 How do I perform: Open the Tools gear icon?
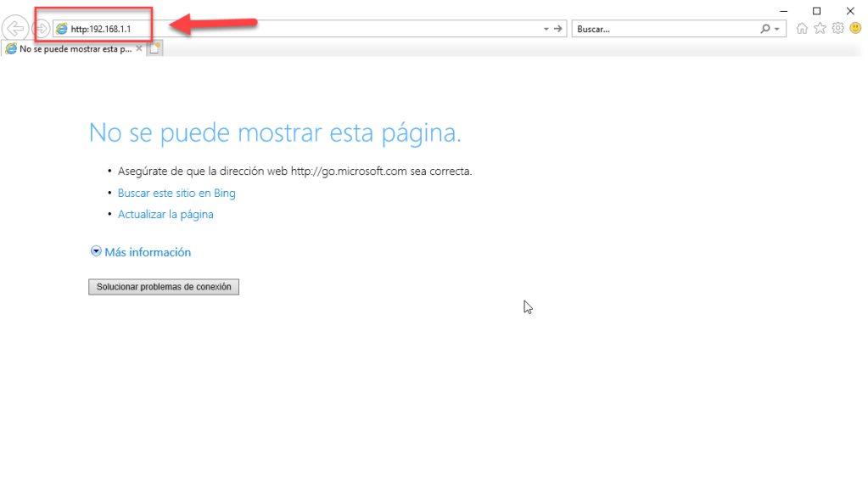coord(837,29)
